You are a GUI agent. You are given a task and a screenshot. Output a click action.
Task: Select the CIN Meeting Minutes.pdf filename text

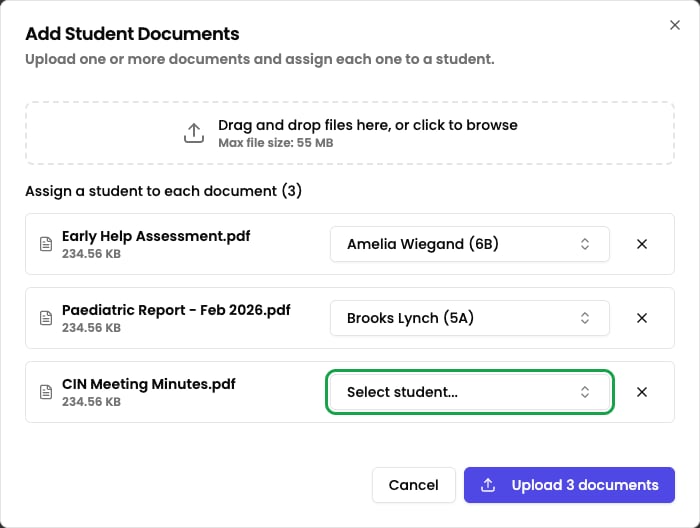(149, 384)
